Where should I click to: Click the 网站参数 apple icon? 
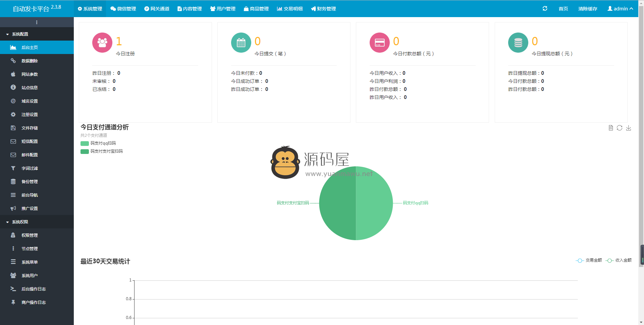tap(13, 74)
